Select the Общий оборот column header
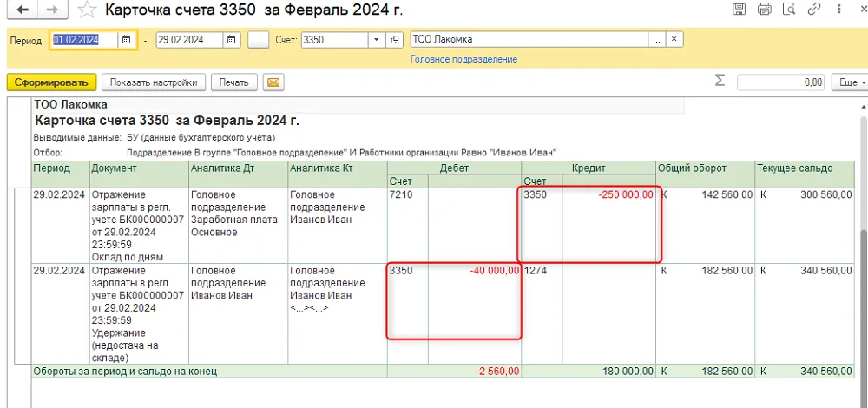This screenshot has width=868, height=408. click(705, 174)
